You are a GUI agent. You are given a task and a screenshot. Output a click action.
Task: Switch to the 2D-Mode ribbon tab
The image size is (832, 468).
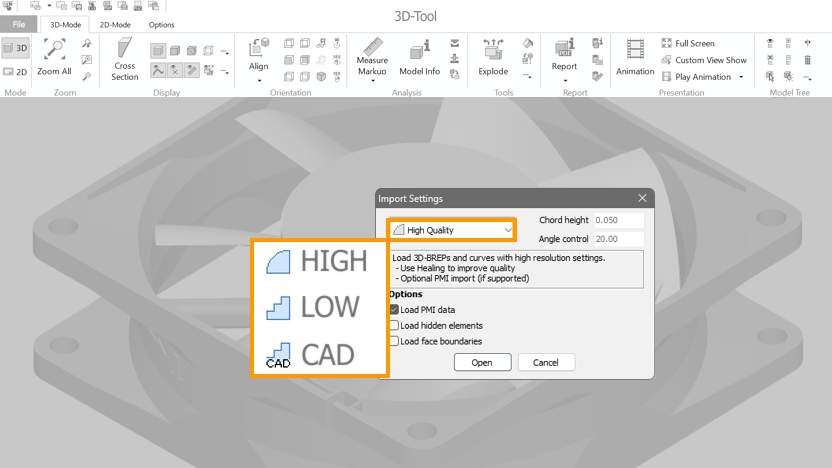pyautogui.click(x=115, y=24)
